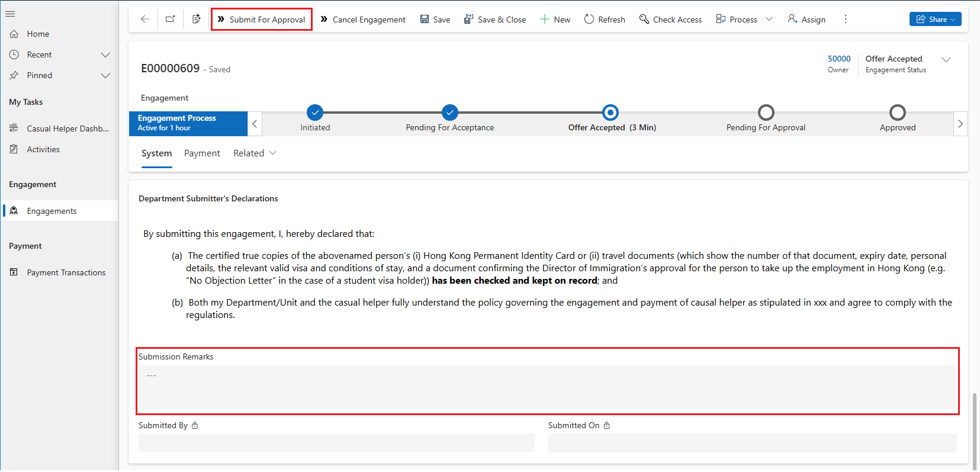
Task: Click the Payment Transactions icon
Action: [x=14, y=272]
